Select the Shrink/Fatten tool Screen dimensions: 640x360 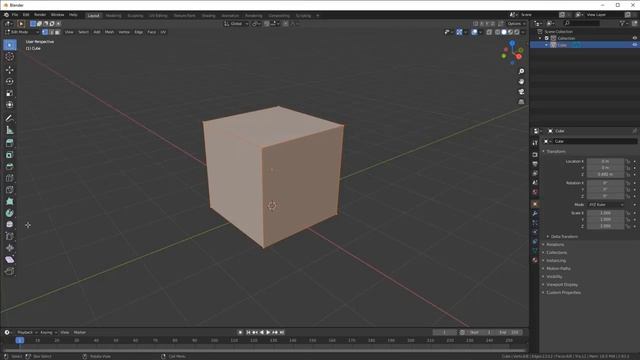[10, 248]
